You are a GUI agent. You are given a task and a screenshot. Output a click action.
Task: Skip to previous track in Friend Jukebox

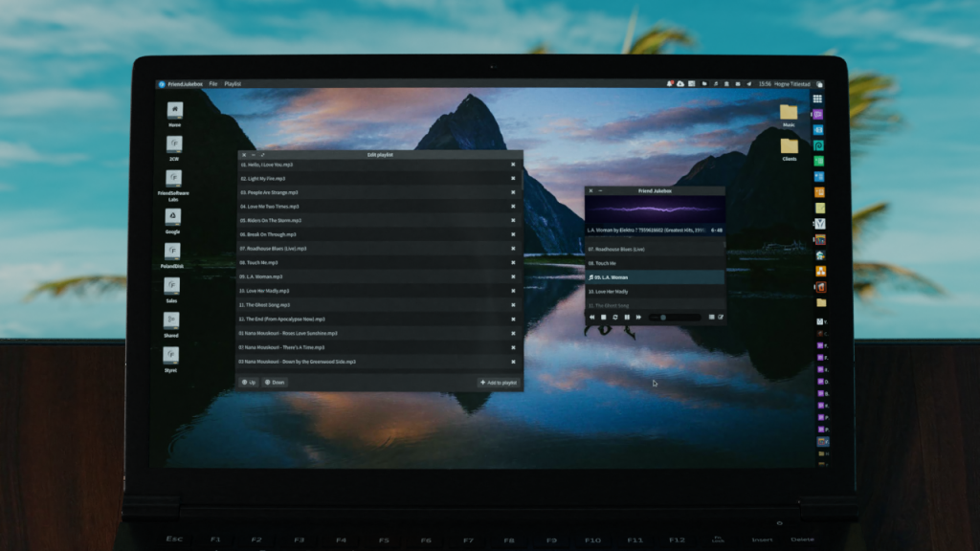591,318
